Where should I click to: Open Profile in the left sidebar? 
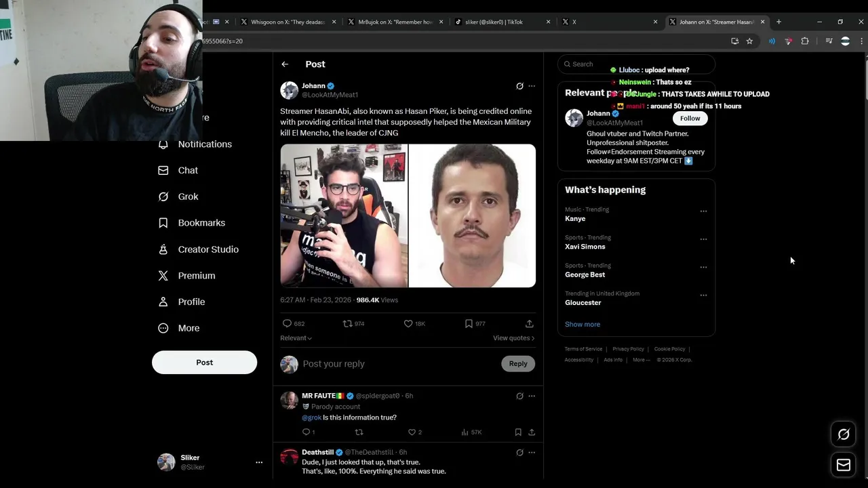pos(181,302)
